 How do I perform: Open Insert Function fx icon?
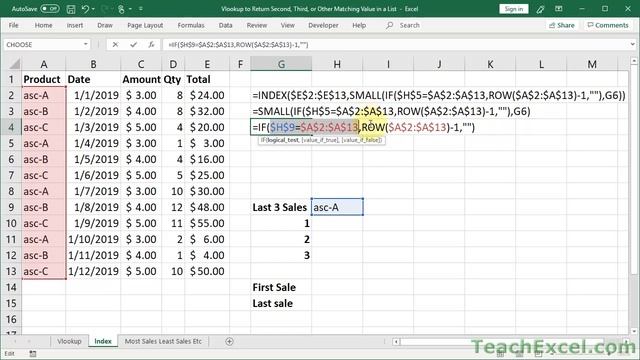click(x=151, y=44)
